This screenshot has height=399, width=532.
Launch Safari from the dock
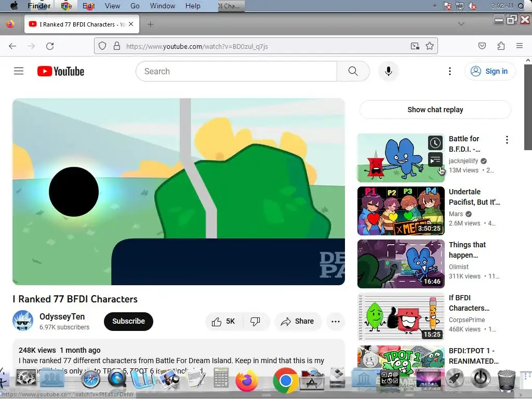(90, 378)
